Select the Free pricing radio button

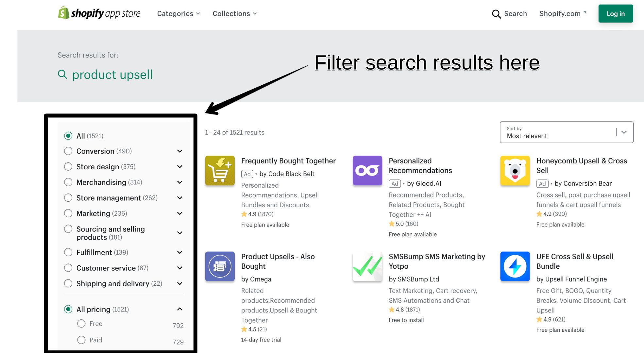81,324
